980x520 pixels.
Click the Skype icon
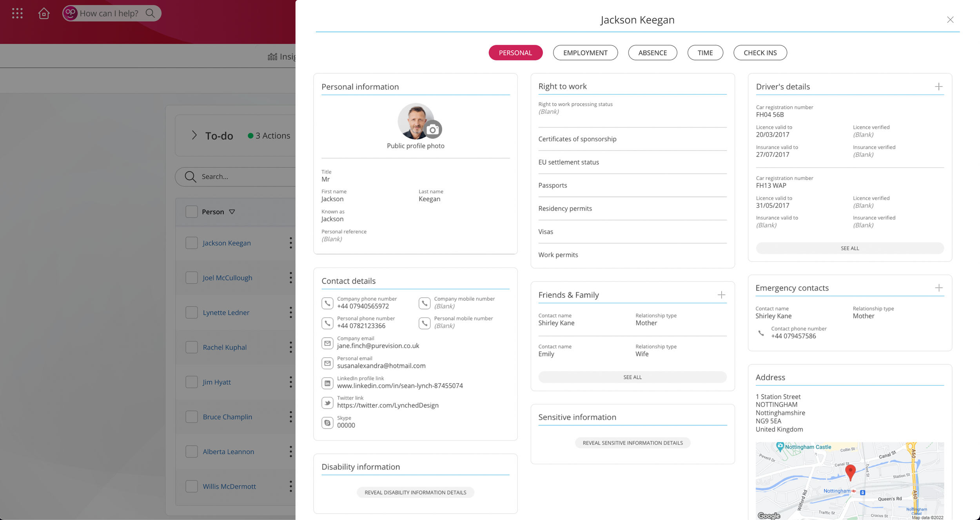pos(327,423)
